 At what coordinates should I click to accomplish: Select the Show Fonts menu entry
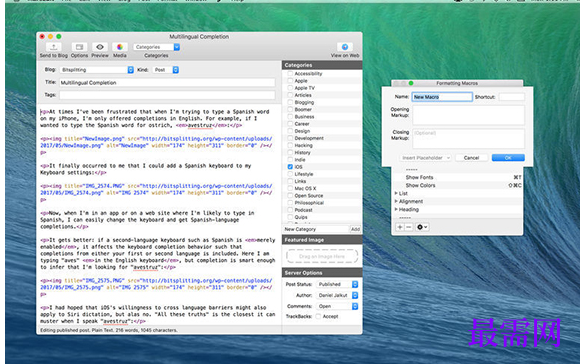pyautogui.click(x=419, y=177)
